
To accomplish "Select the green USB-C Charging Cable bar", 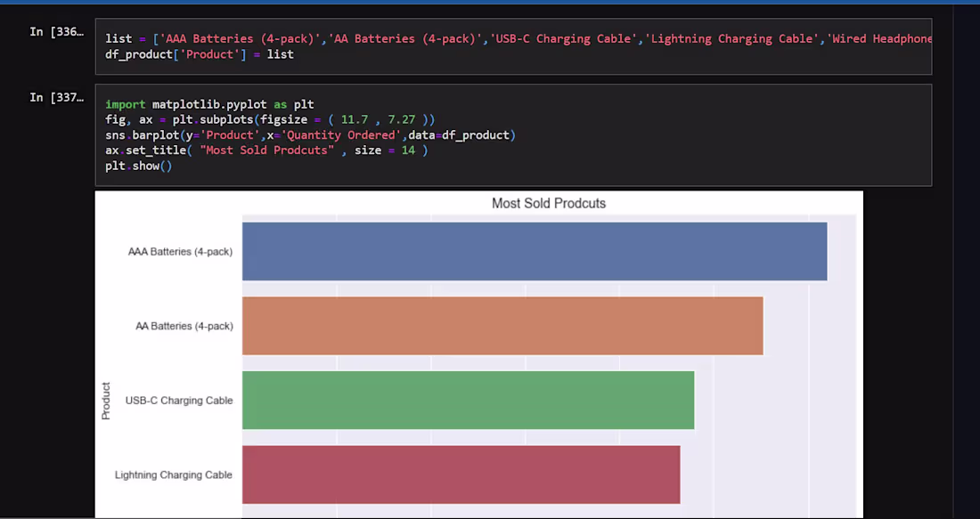I will [468, 401].
